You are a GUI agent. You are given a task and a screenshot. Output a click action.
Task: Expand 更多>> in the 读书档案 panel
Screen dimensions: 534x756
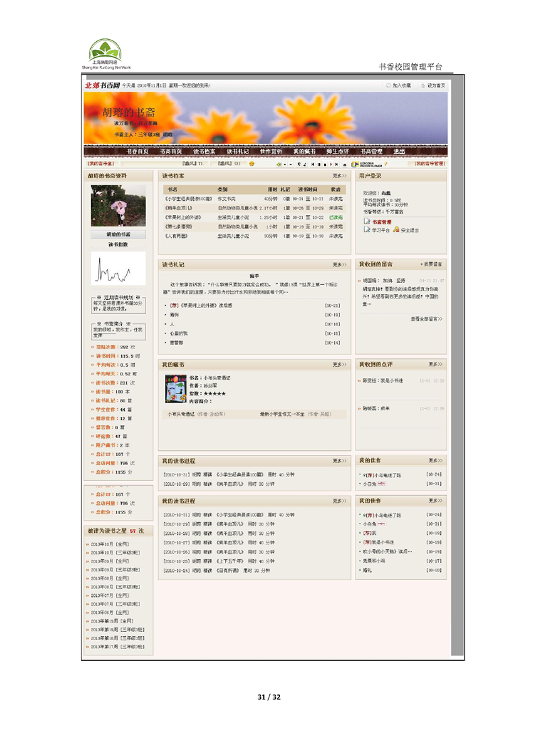339,176
